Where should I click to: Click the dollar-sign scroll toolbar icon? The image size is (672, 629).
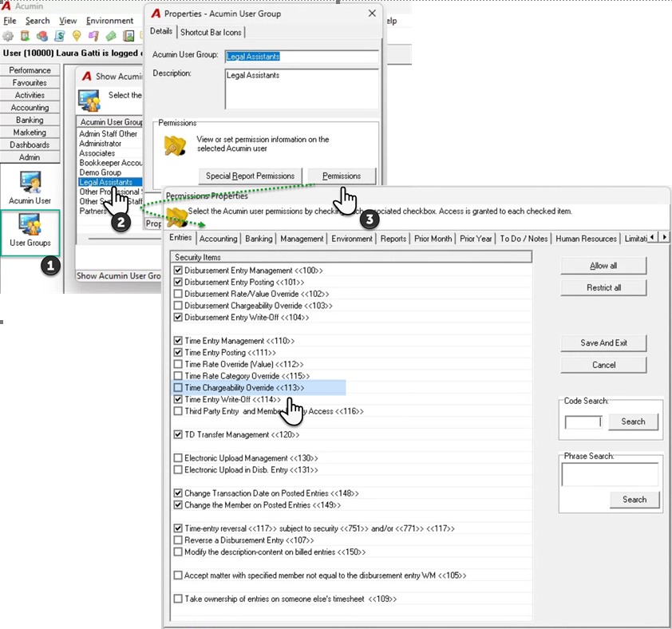click(60, 36)
